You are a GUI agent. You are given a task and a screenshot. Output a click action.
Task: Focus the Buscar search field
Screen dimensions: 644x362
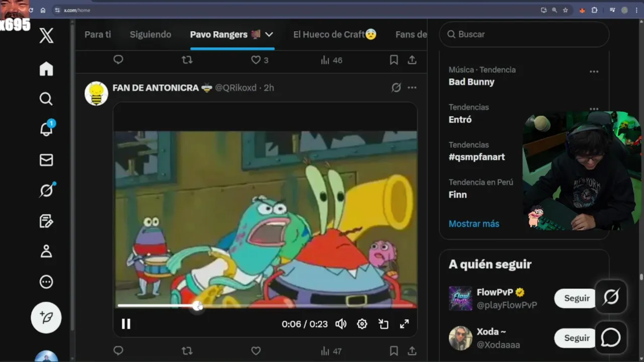524,34
